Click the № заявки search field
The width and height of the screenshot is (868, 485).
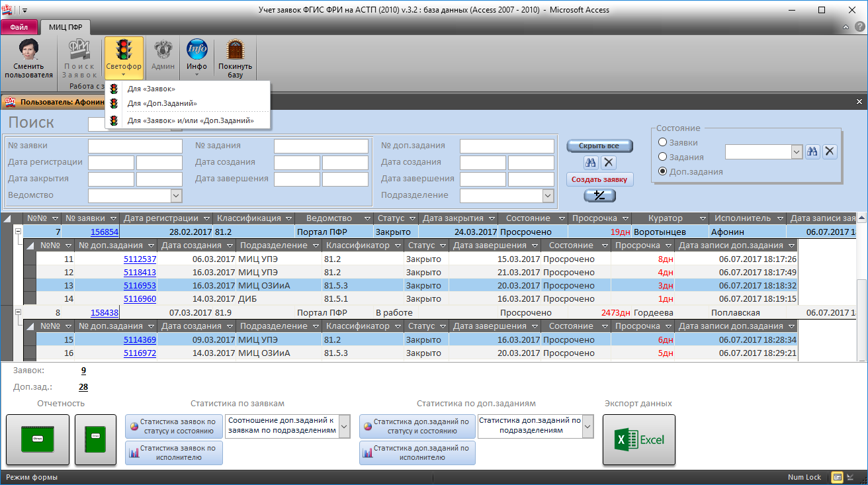tap(135, 146)
